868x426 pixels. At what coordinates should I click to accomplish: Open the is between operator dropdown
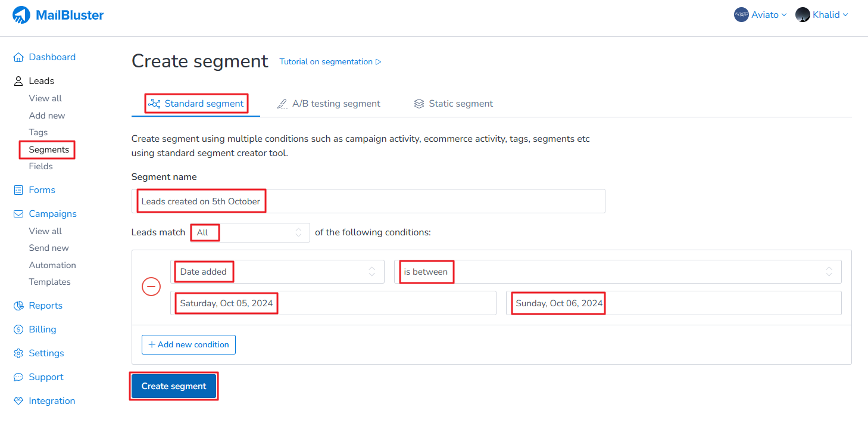coord(617,272)
